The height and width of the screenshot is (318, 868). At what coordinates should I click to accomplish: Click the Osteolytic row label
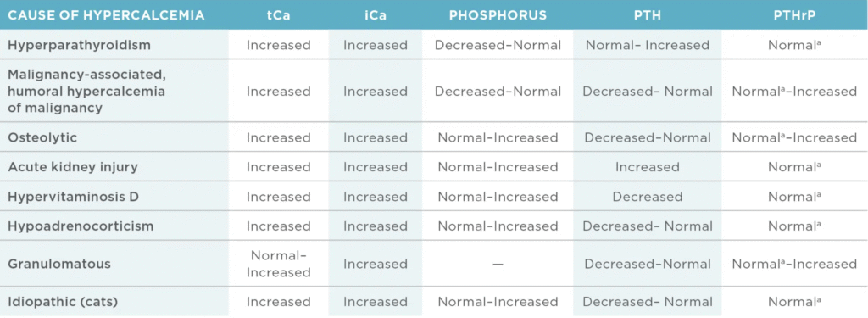[x=42, y=137]
